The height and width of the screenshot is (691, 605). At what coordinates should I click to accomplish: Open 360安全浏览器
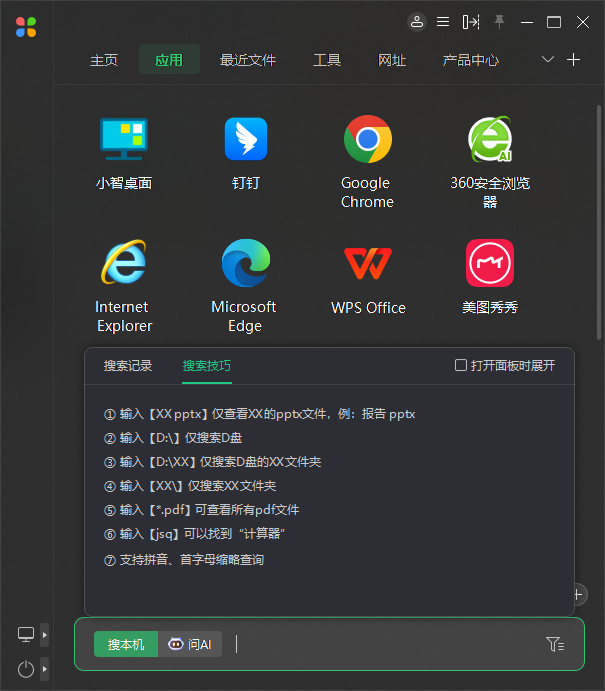coord(490,162)
